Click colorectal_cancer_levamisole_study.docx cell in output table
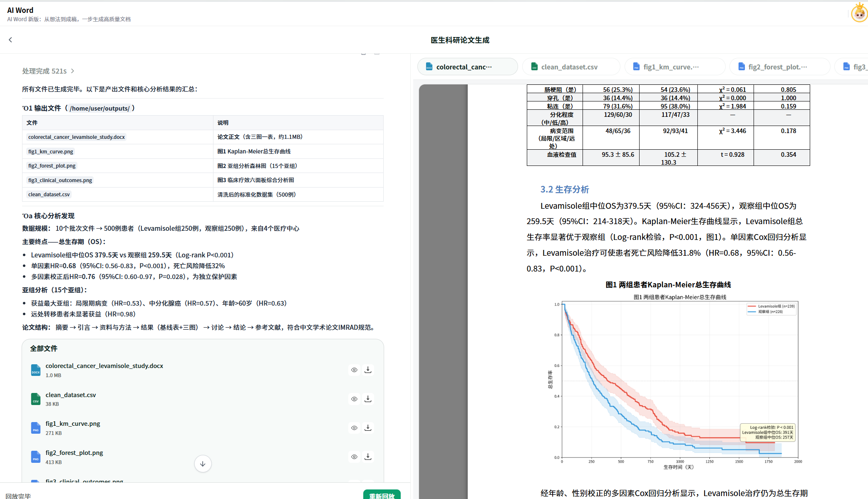Image resolution: width=868 pixels, height=499 pixels. pyautogui.click(x=77, y=137)
